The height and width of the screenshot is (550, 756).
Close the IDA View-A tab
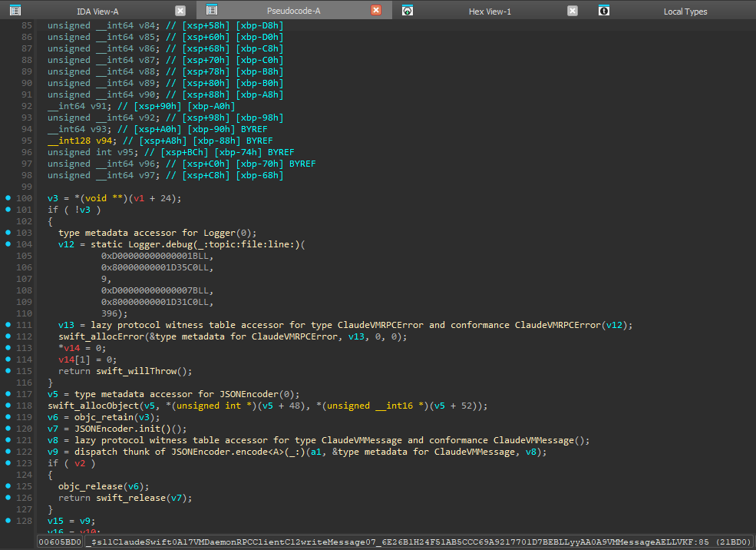click(180, 11)
